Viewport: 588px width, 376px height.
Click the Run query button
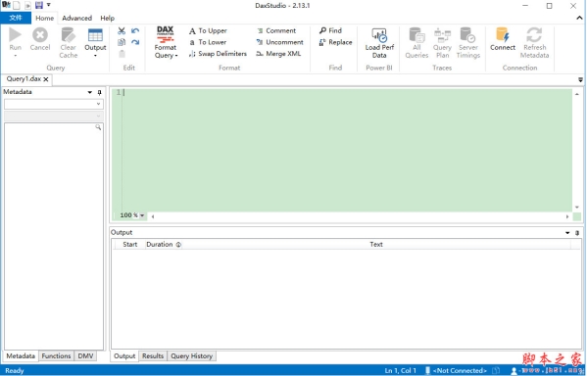click(x=15, y=35)
